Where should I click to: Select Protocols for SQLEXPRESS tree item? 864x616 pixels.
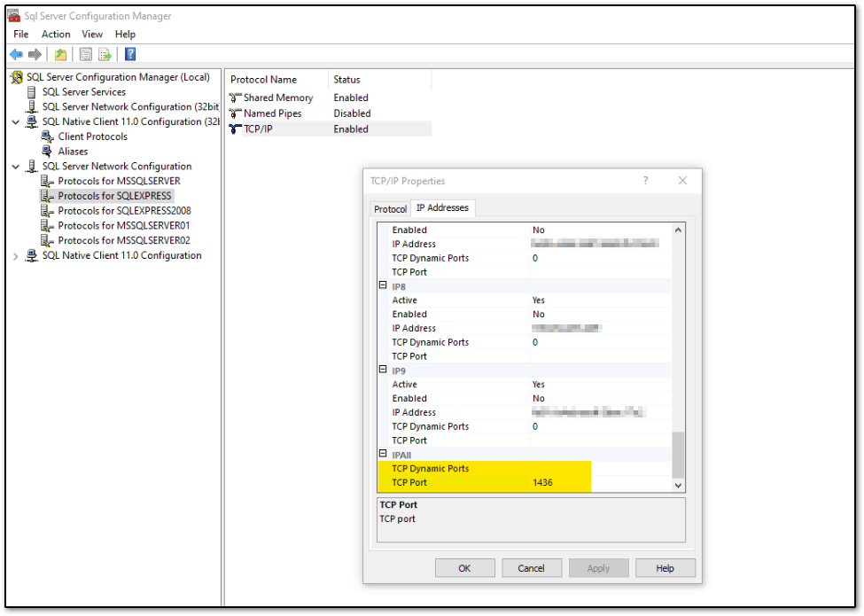pos(114,196)
